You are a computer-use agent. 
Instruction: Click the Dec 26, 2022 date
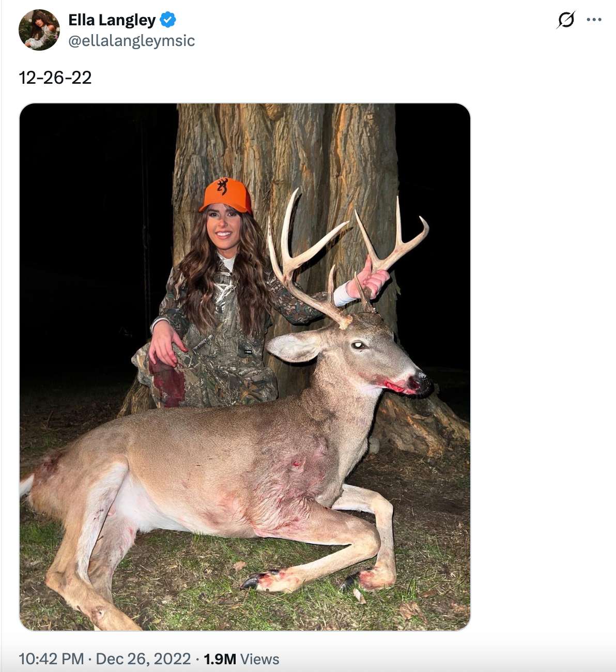click(143, 659)
